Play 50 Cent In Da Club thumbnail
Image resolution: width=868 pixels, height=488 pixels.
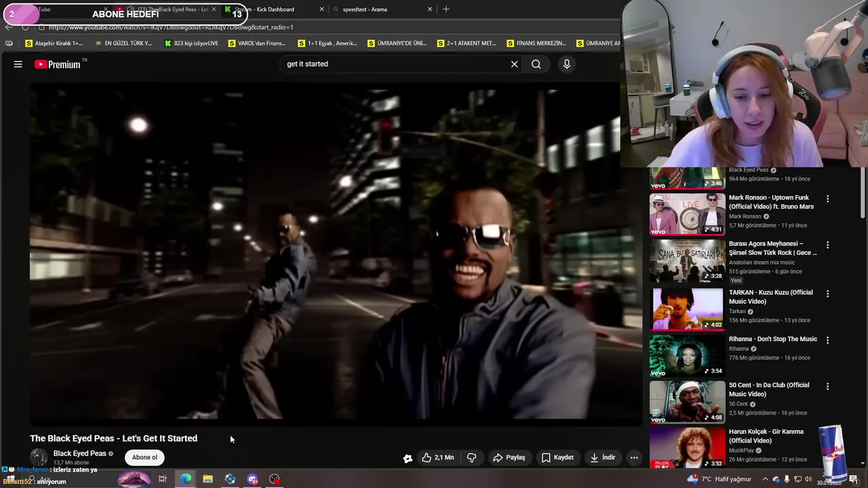[687, 401]
